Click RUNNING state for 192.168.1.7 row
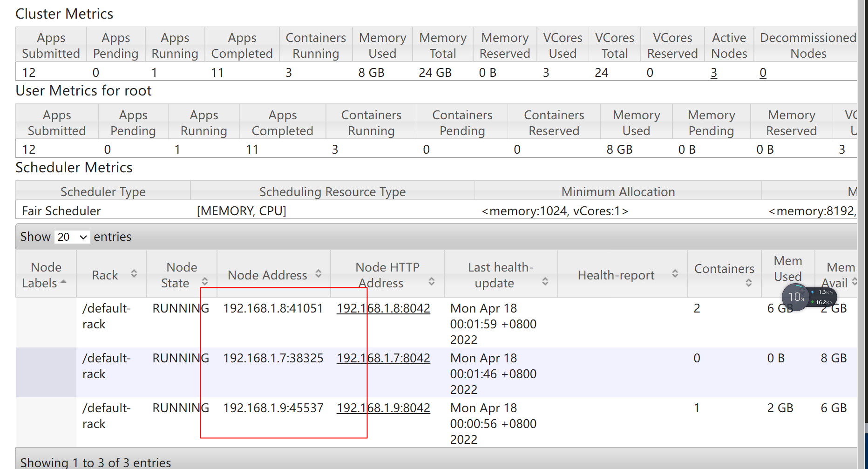 click(x=181, y=358)
